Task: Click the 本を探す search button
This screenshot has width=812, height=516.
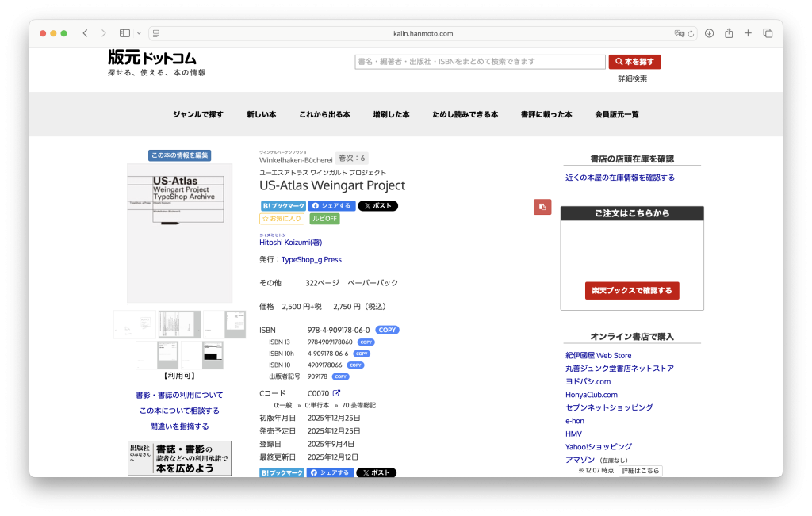Action: point(634,62)
